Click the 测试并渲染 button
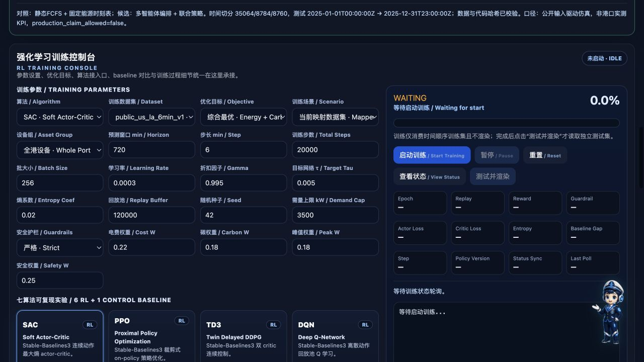This screenshot has width=644, height=362. coord(493,176)
